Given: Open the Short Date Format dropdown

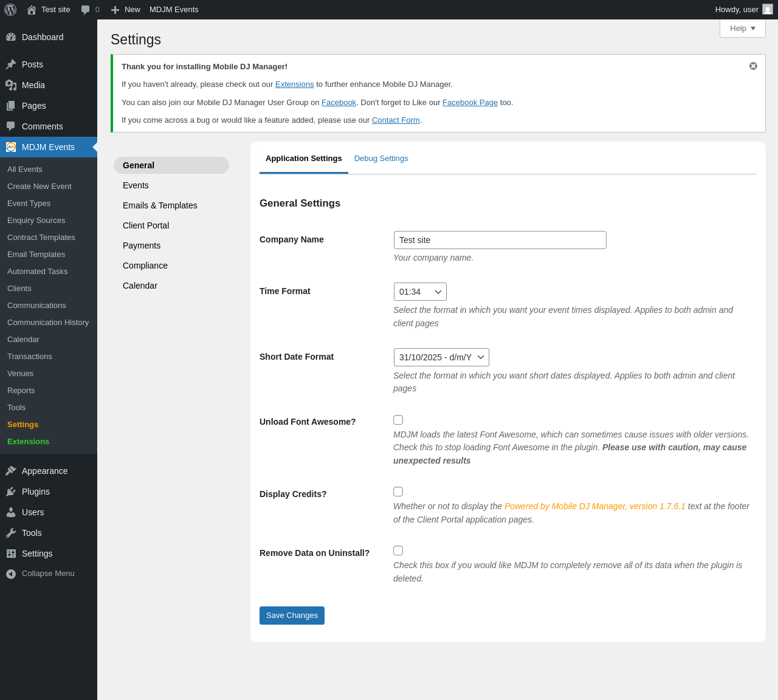Looking at the screenshot, I should coord(441,357).
